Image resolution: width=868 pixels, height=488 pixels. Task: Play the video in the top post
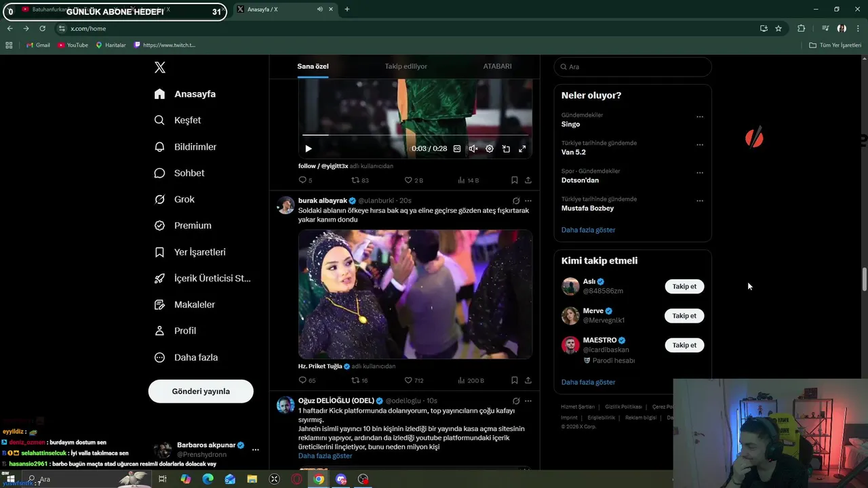point(308,148)
